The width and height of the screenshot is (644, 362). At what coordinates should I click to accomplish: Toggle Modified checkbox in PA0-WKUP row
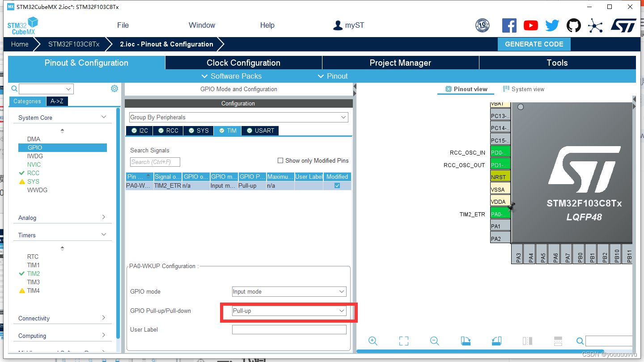[337, 185]
